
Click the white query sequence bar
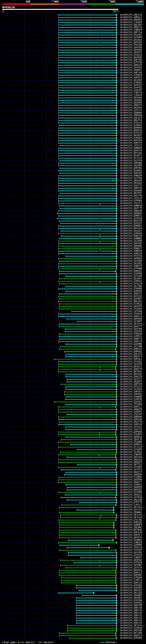click(x=60, y=9)
